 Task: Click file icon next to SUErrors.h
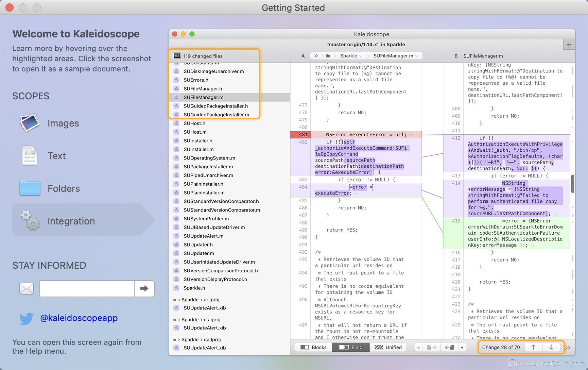click(x=176, y=80)
